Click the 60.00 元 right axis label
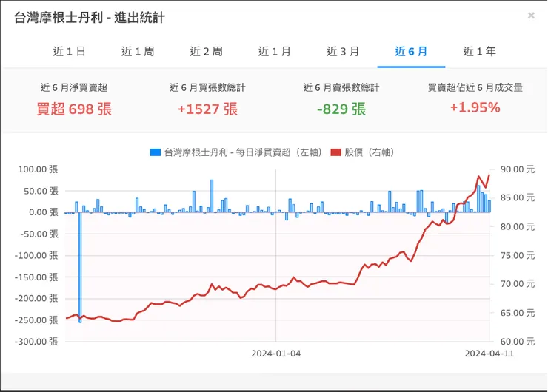The width and height of the screenshot is (548, 392). pyautogui.click(x=518, y=342)
